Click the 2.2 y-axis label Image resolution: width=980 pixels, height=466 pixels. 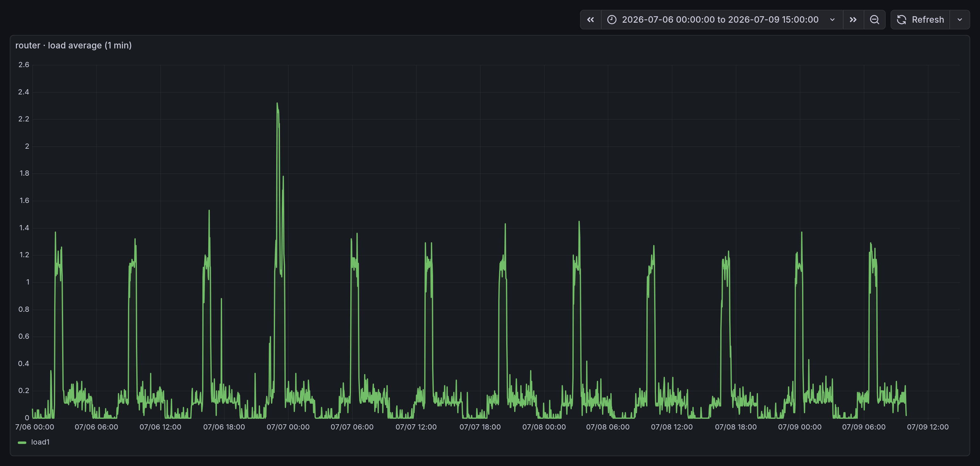point(24,119)
